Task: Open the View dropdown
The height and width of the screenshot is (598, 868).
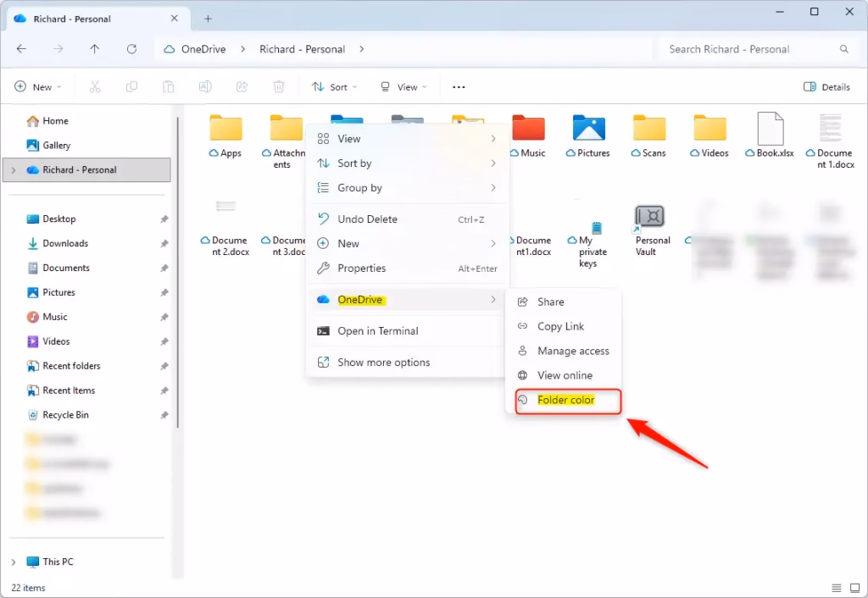Action: pyautogui.click(x=403, y=86)
